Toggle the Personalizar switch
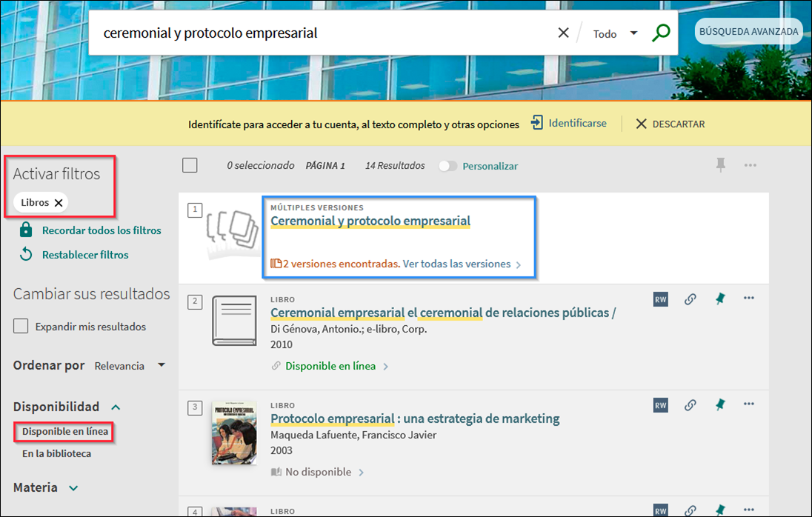 click(x=447, y=166)
